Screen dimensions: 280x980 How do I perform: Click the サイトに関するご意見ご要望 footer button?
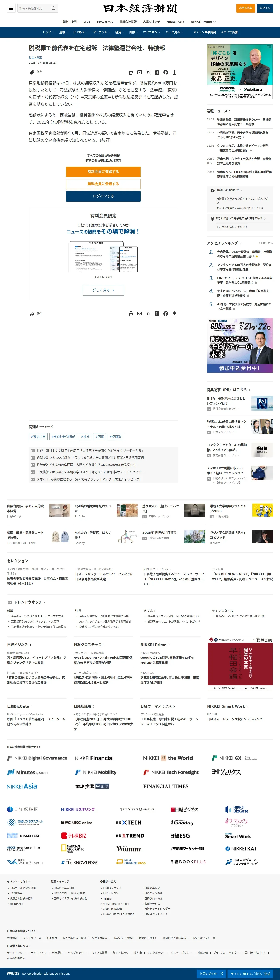pyautogui.click(x=250, y=973)
